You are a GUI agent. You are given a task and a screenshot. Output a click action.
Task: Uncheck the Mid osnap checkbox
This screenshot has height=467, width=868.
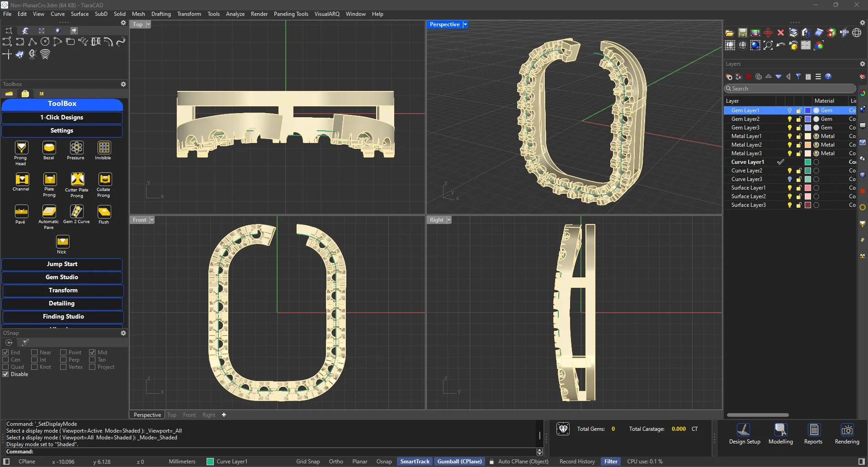[92, 353]
